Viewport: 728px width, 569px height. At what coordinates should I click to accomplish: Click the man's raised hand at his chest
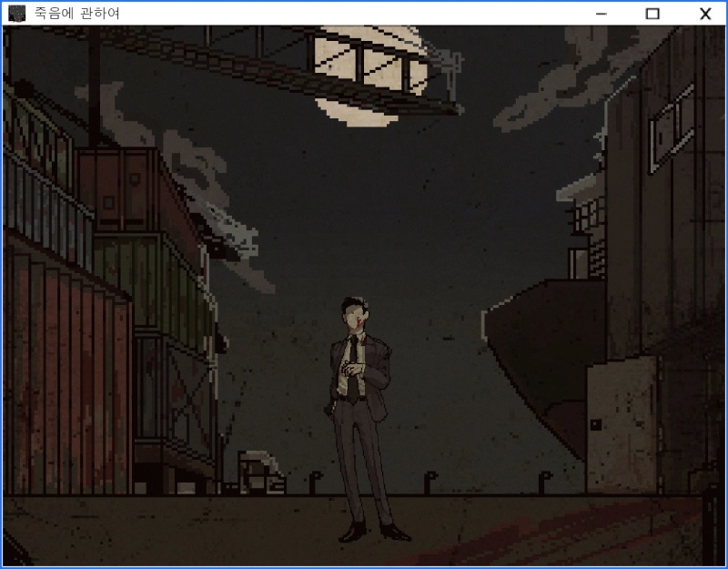tap(349, 369)
